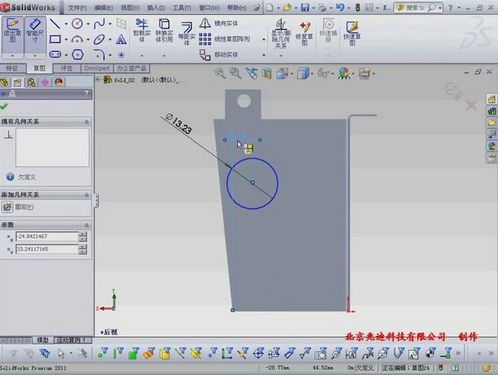Select the Centerpoint Arc tool
This screenshot has height=375, width=498.
tap(77, 39)
